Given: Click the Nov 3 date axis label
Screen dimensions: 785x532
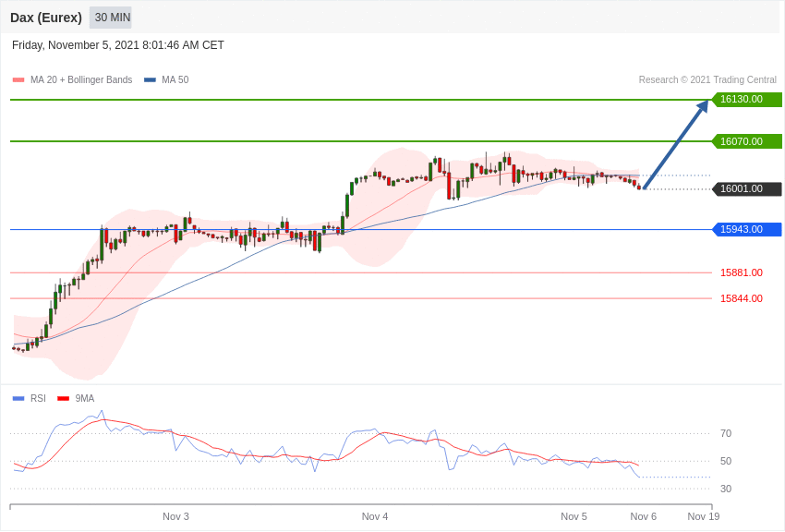Looking at the screenshot, I should [x=175, y=516].
